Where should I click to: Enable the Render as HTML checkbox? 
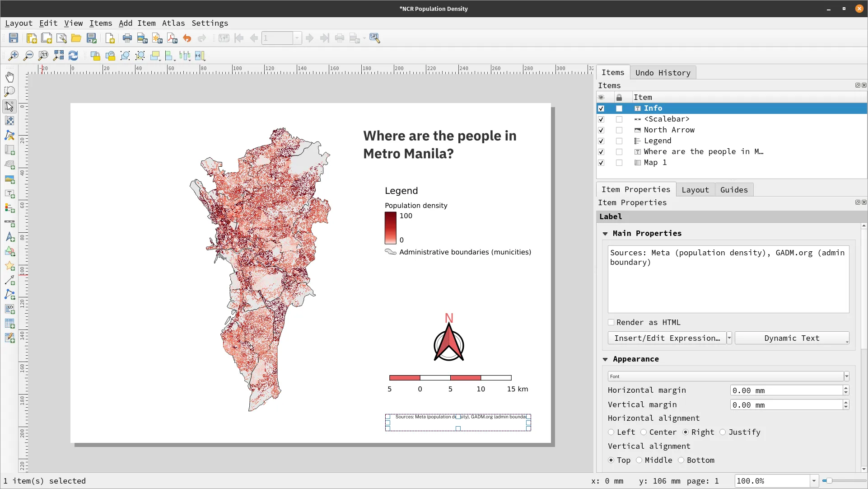(x=611, y=322)
